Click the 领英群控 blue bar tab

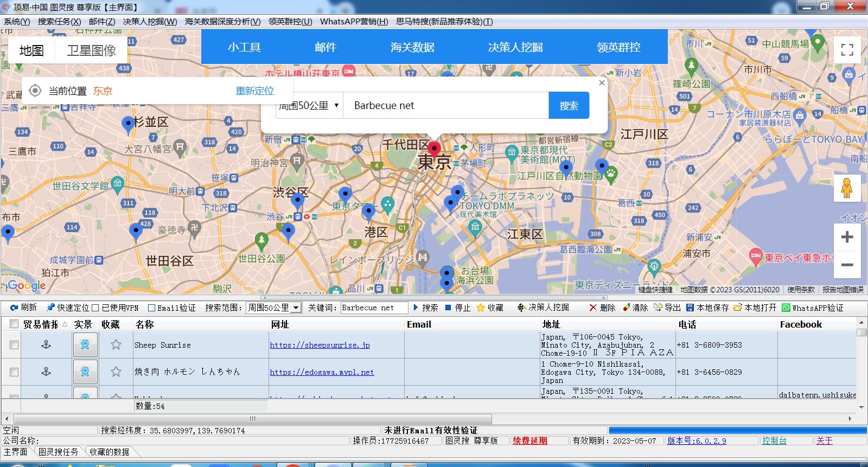tap(618, 47)
